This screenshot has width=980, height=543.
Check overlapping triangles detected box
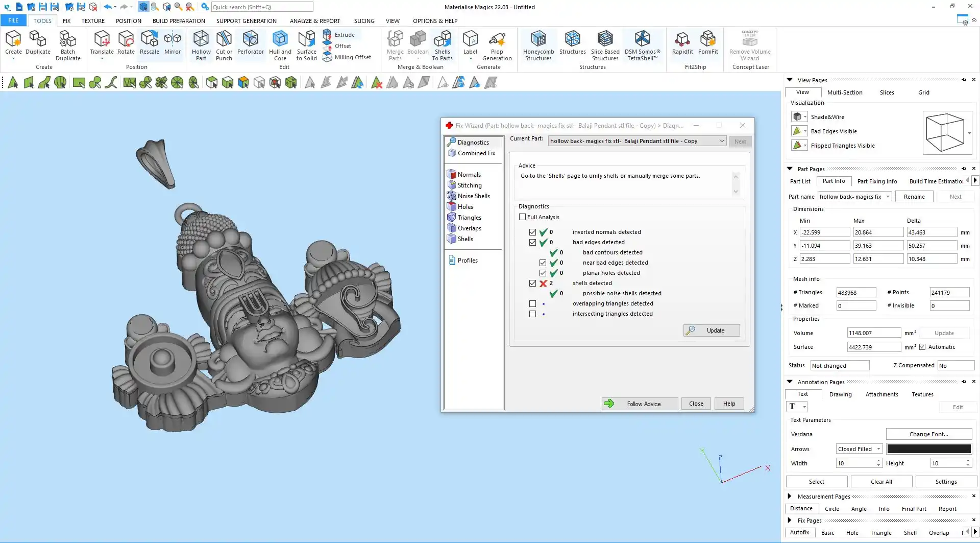click(x=532, y=303)
